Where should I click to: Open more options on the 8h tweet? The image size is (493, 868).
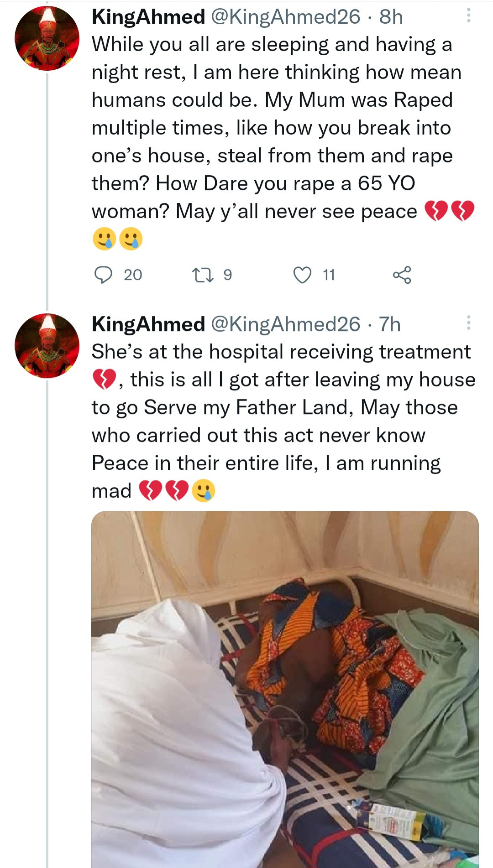click(468, 16)
